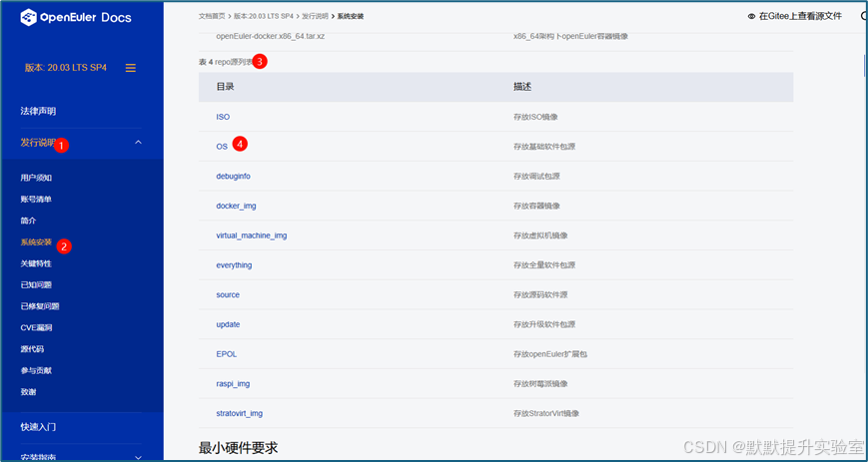
Task: Click the openEuler Docs logo
Action: pos(76,17)
